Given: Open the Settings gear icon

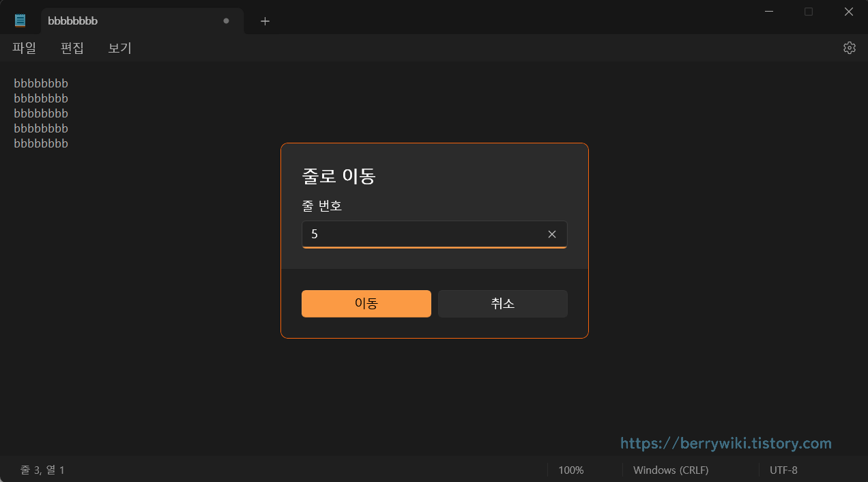Looking at the screenshot, I should (x=848, y=47).
